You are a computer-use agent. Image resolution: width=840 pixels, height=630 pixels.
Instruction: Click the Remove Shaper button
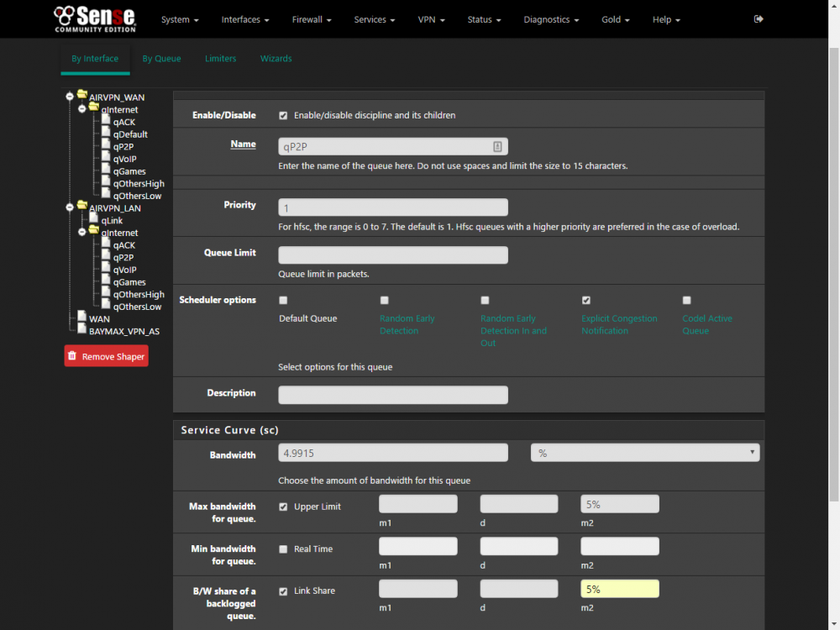click(106, 356)
